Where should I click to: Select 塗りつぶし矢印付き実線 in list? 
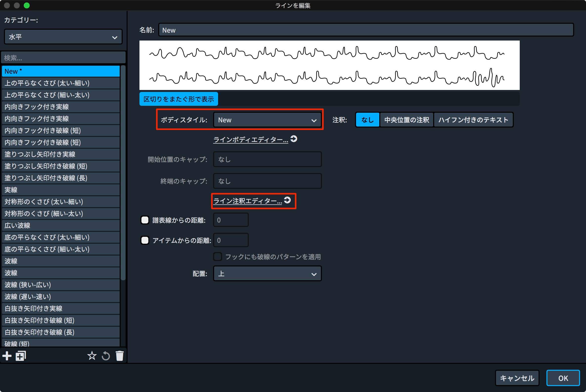tap(61, 154)
